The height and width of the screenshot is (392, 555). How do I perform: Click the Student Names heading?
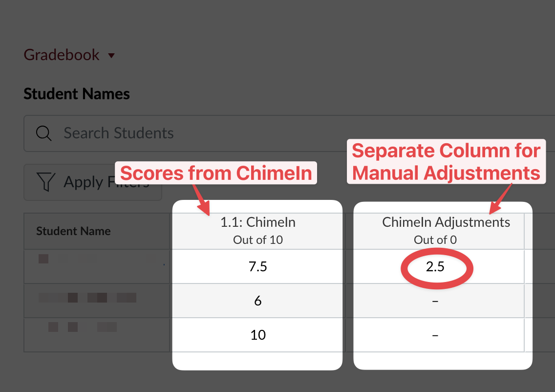(x=76, y=93)
